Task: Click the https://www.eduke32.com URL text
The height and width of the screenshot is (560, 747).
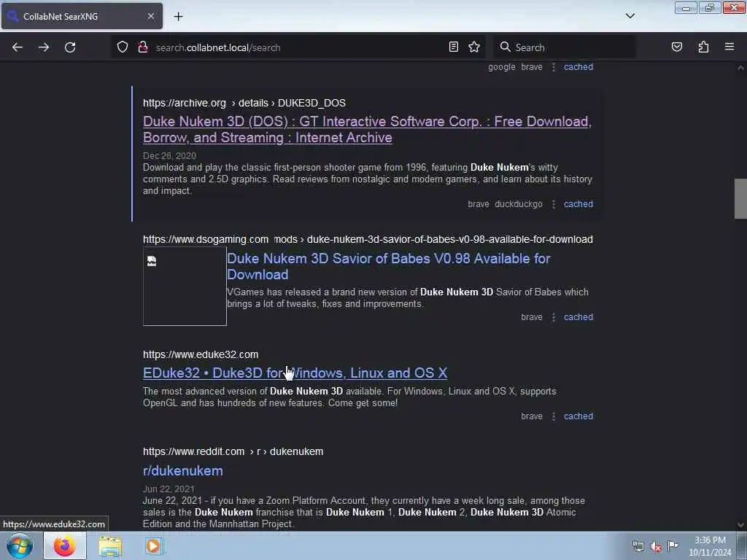Action: (x=201, y=354)
